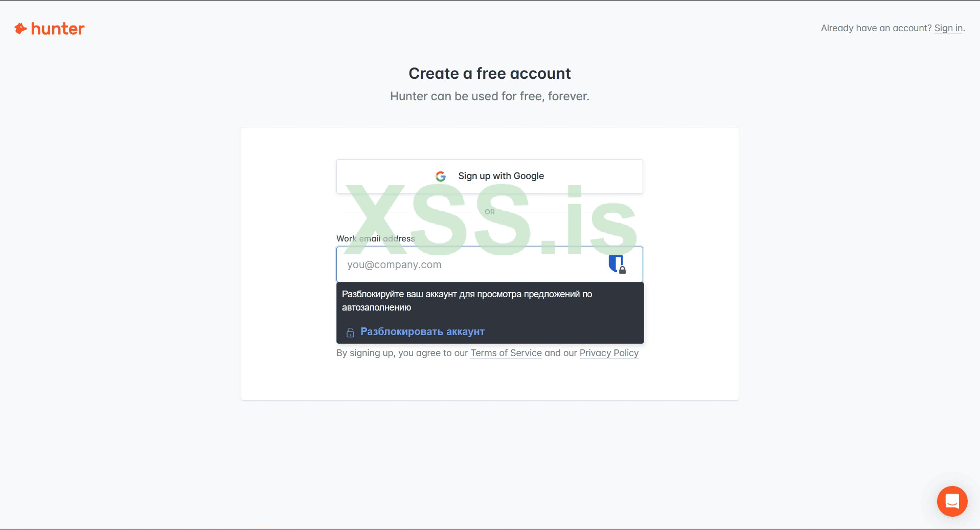Click the small lock badge on shield icon

pos(622,270)
